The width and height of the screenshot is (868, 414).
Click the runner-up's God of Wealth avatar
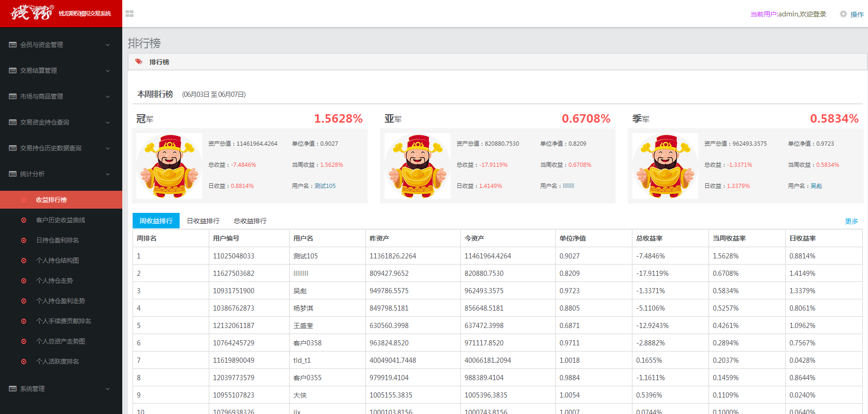(x=417, y=166)
